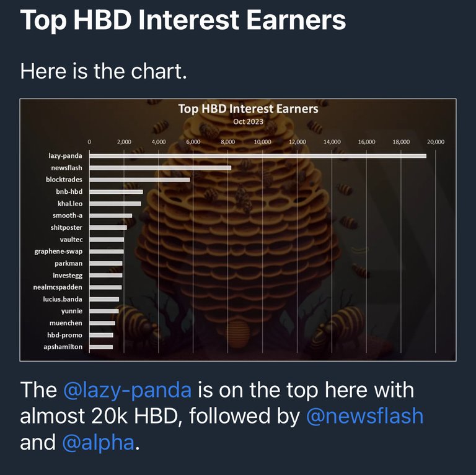Click the 20,000 axis tick label
Image resolution: width=476 pixels, height=475 pixels.
[436, 142]
